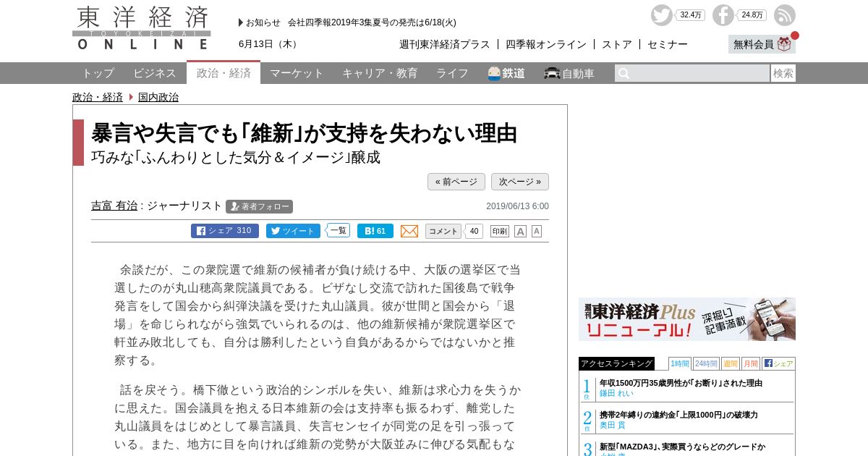Open the セミナー link
Image resolution: width=868 pixels, height=456 pixels.
pyautogui.click(x=668, y=44)
